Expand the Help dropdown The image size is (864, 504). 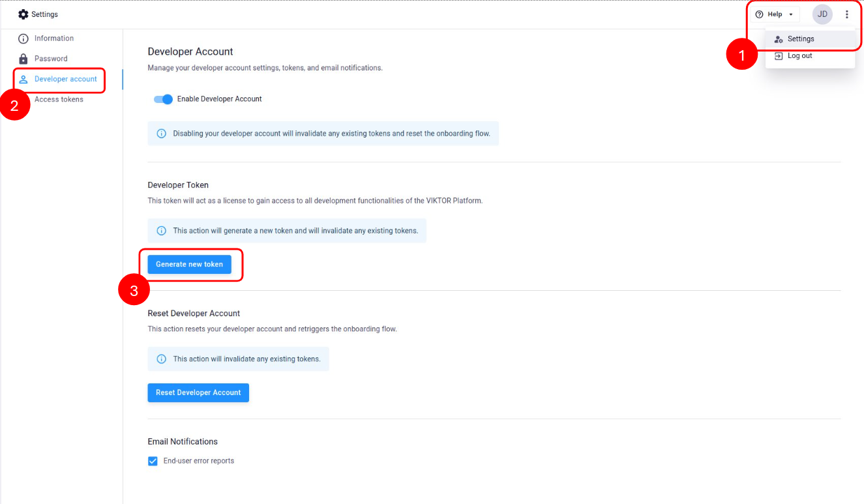coord(774,14)
